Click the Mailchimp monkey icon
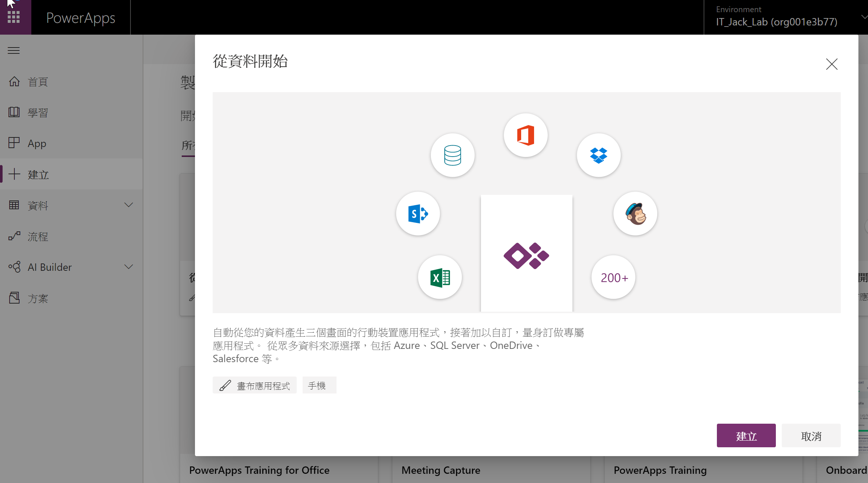Viewport: 868px width, 483px height. coord(635,214)
